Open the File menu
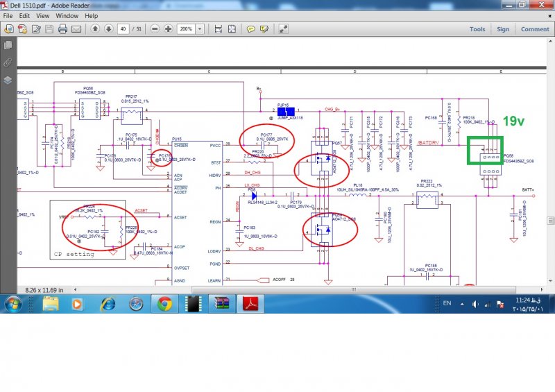555x392 pixels. [8, 16]
